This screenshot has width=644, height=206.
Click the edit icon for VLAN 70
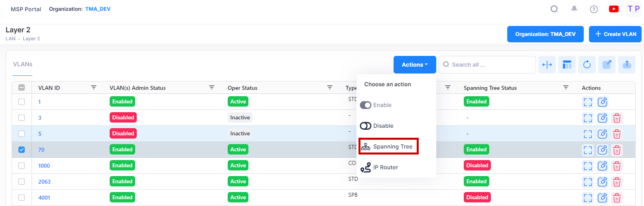602,150
